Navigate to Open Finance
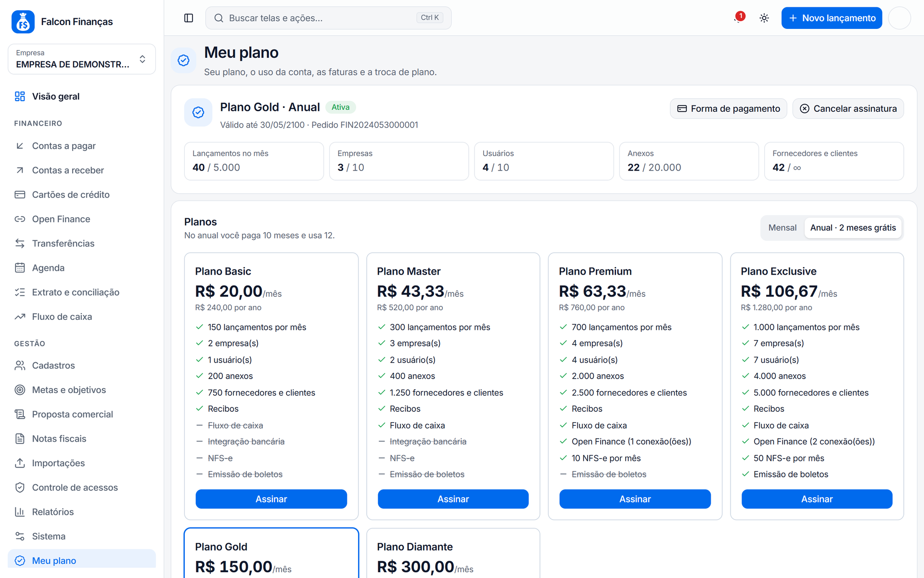Screen dimensions: 924x578 [82, 219]
